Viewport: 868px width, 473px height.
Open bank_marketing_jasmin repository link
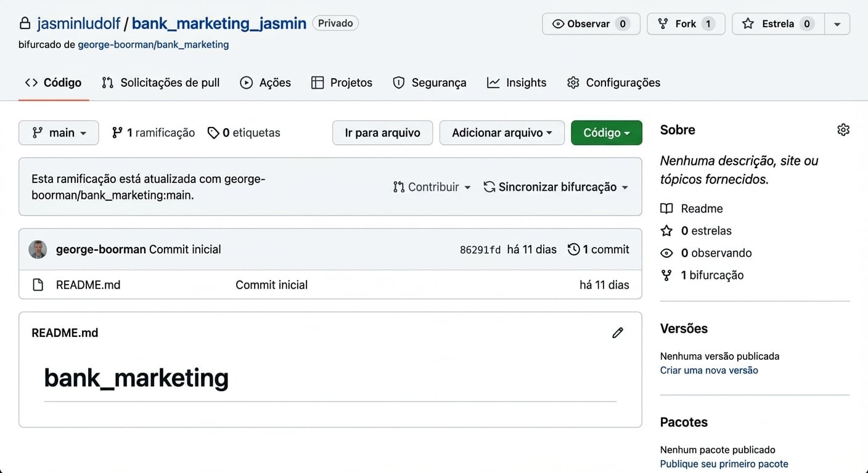(219, 23)
